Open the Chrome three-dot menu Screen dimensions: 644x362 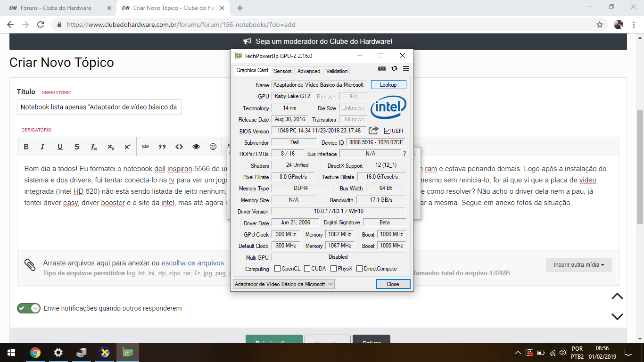pyautogui.click(x=634, y=25)
